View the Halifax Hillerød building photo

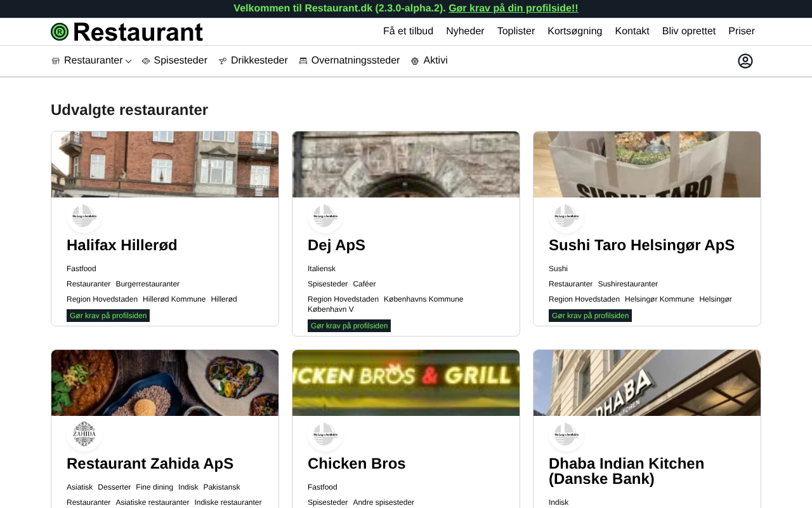point(165,164)
